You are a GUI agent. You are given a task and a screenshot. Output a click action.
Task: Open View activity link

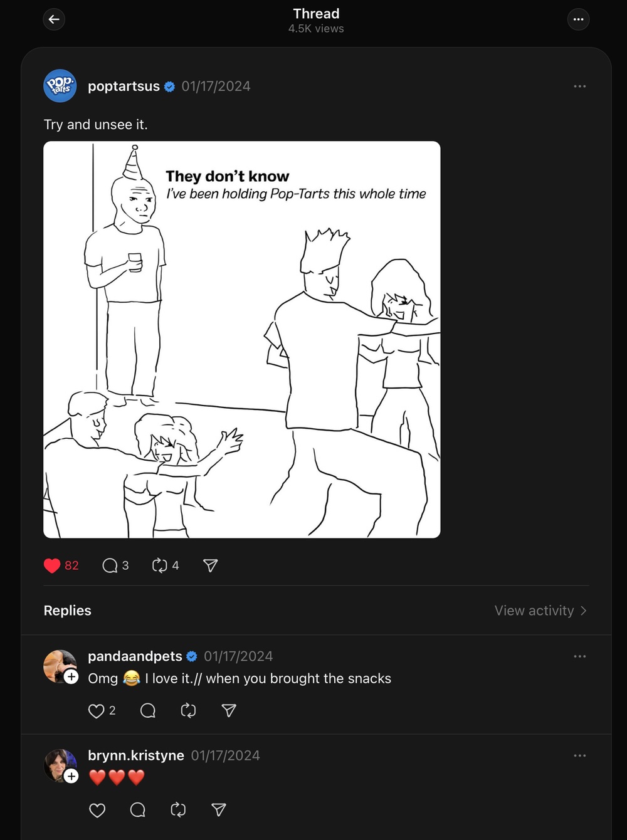point(540,611)
